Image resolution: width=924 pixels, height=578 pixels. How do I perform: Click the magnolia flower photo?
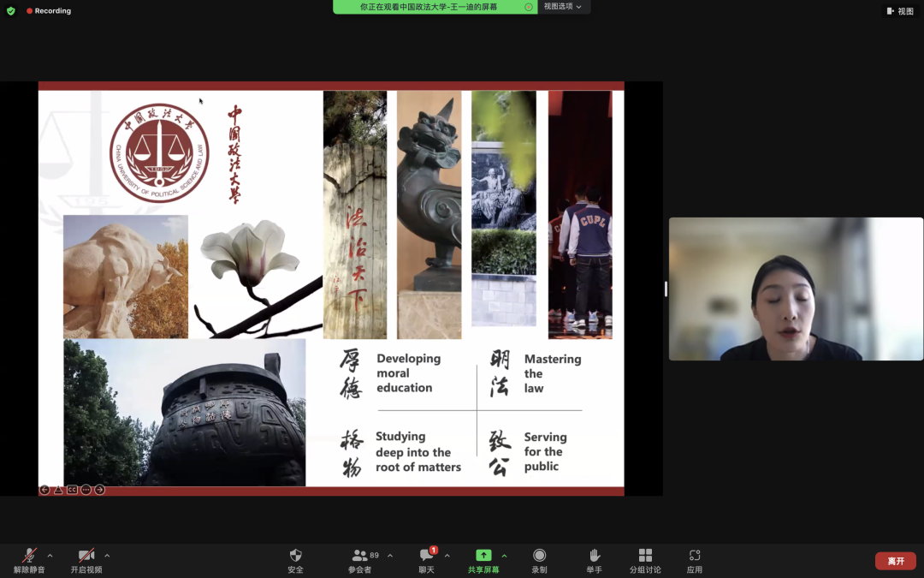(258, 277)
